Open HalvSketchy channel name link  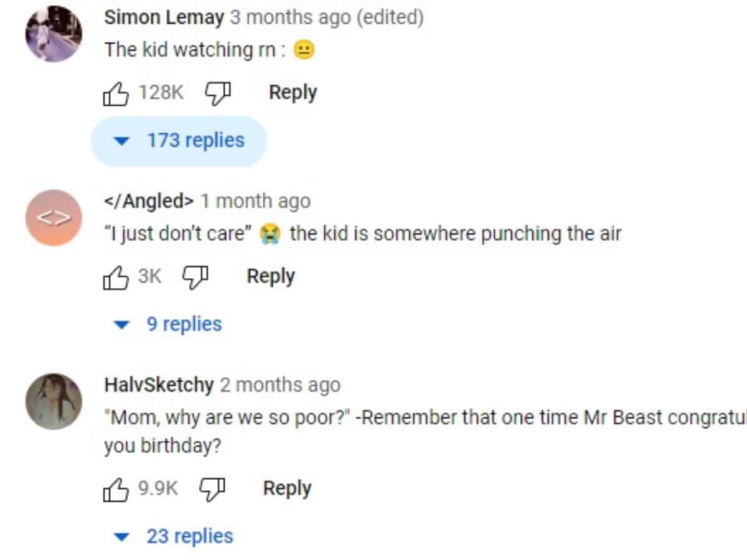(x=159, y=385)
